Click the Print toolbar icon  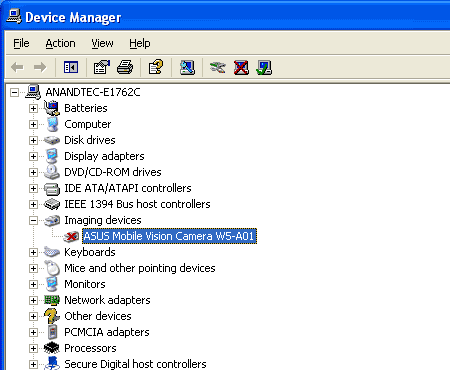click(125, 67)
